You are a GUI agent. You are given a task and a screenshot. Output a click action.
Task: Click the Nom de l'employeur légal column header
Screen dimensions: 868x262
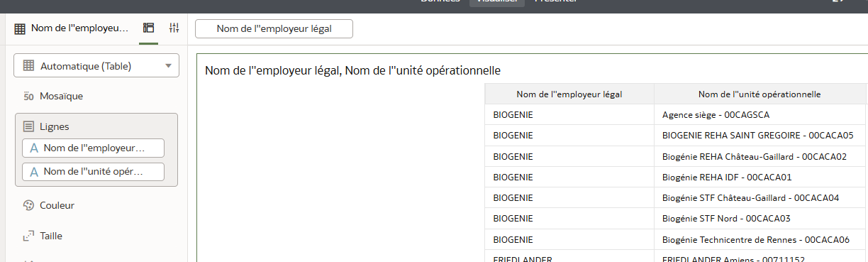(x=569, y=94)
